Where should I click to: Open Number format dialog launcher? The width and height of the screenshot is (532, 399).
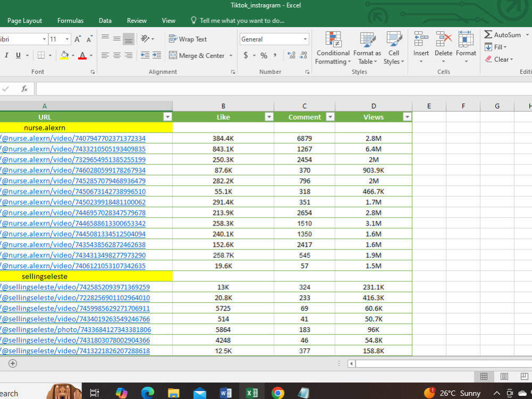pyautogui.click(x=307, y=72)
